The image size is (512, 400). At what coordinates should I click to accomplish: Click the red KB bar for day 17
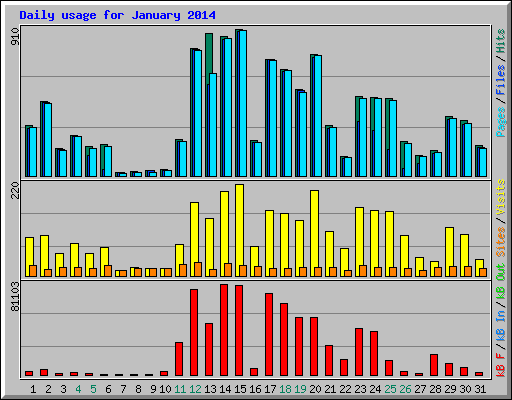pos(269,334)
